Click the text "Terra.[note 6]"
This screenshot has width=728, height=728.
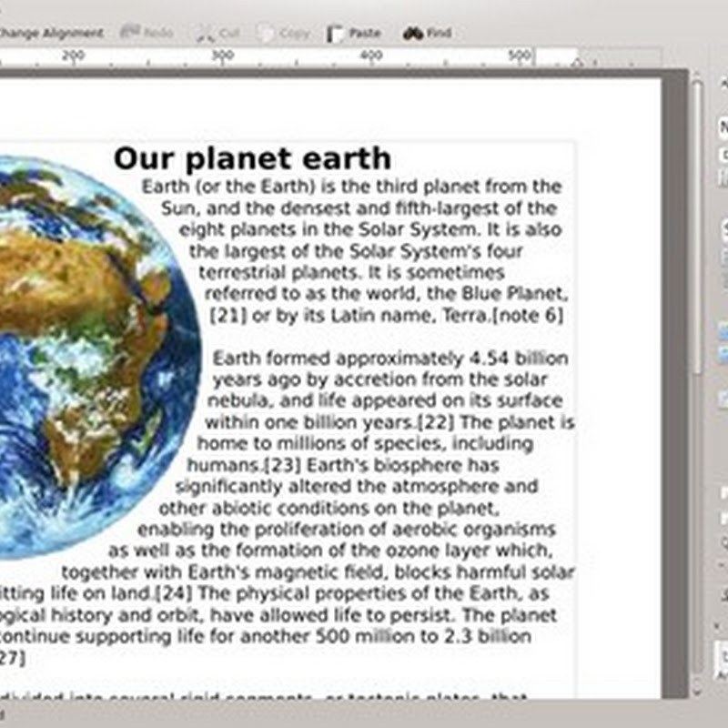tap(504, 316)
